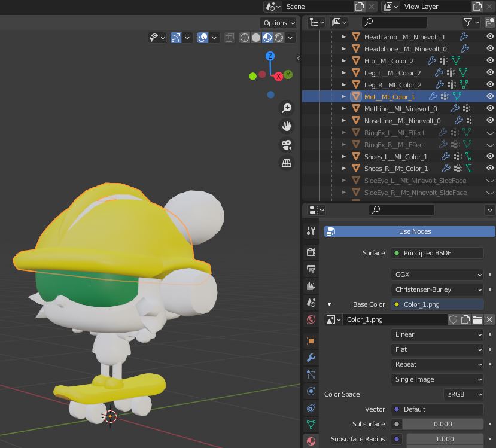The height and width of the screenshot is (448, 496).
Task: Open the Render properties tab
Action: 311,252
